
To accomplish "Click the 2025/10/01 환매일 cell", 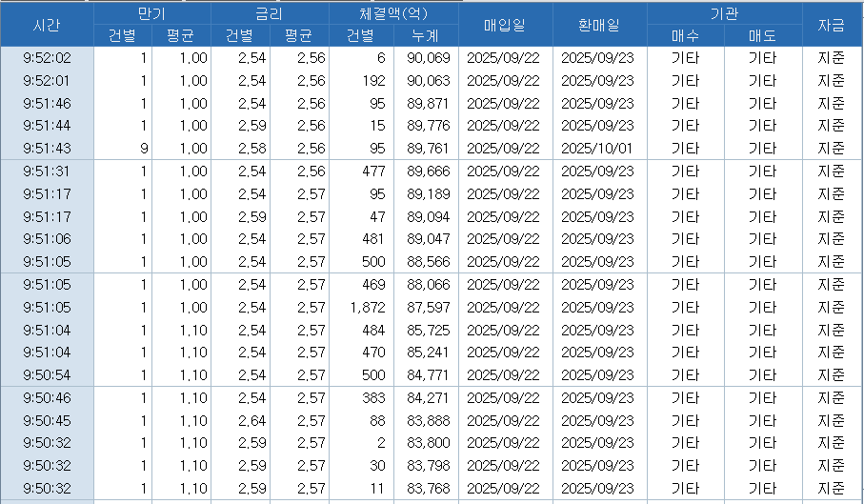I will [598, 148].
